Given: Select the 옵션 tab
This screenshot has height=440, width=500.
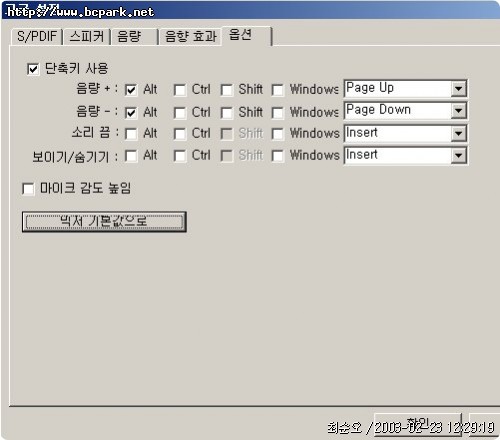Looking at the screenshot, I should pyautogui.click(x=247, y=35).
